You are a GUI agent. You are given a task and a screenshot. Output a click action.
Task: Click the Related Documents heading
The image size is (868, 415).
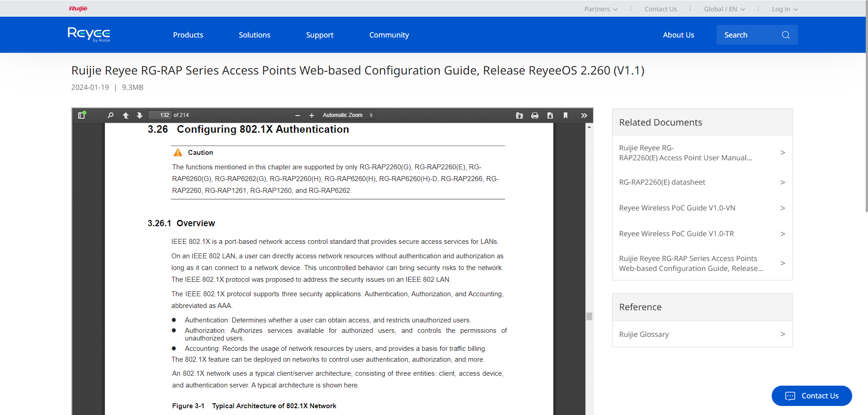[x=660, y=122]
